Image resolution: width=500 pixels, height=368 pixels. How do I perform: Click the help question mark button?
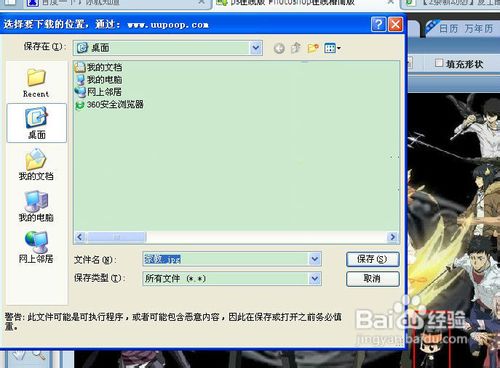378,24
